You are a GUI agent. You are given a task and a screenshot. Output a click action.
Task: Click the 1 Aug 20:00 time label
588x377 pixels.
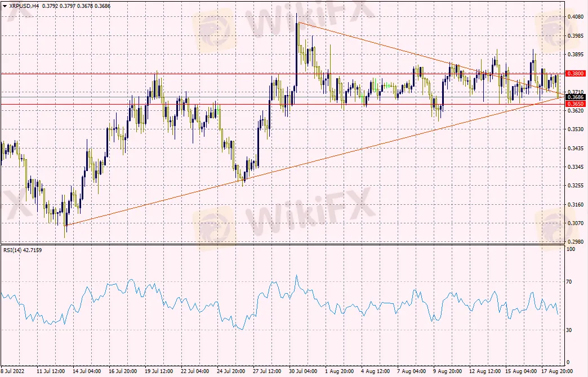coord(339,371)
